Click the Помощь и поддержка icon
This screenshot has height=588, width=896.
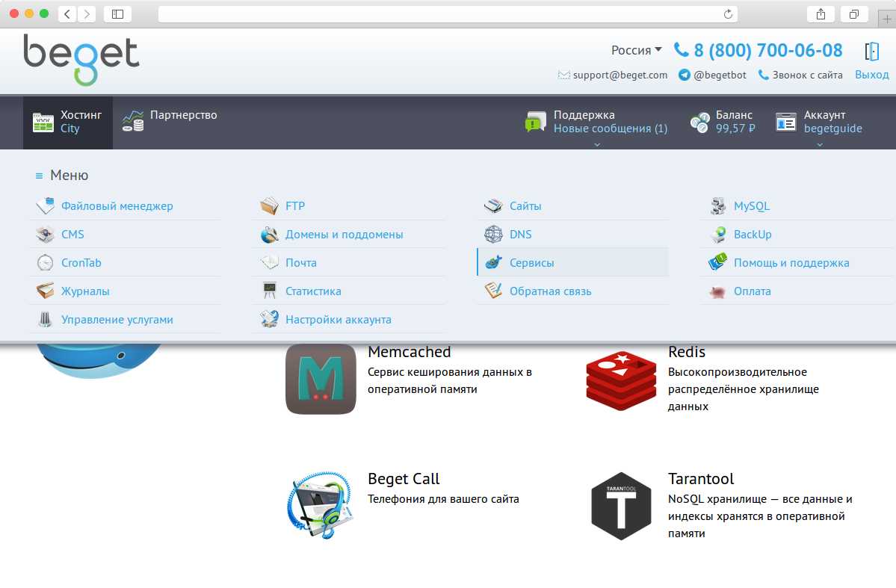click(x=717, y=263)
